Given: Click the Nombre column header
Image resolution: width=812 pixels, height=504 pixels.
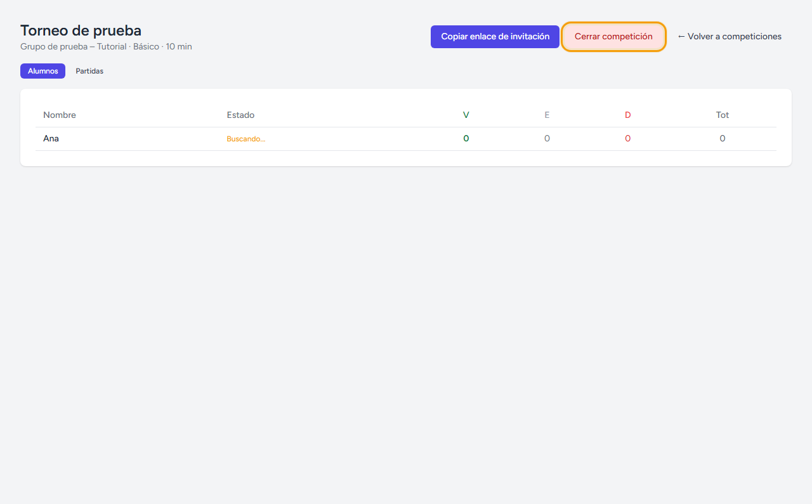Looking at the screenshot, I should [x=60, y=115].
